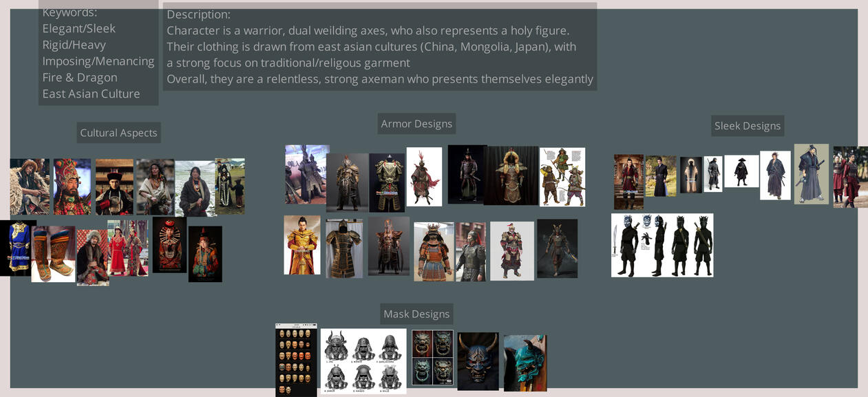Select the dark blue oni mask image
Image resolution: width=868 pixels, height=397 pixels.
478,361
